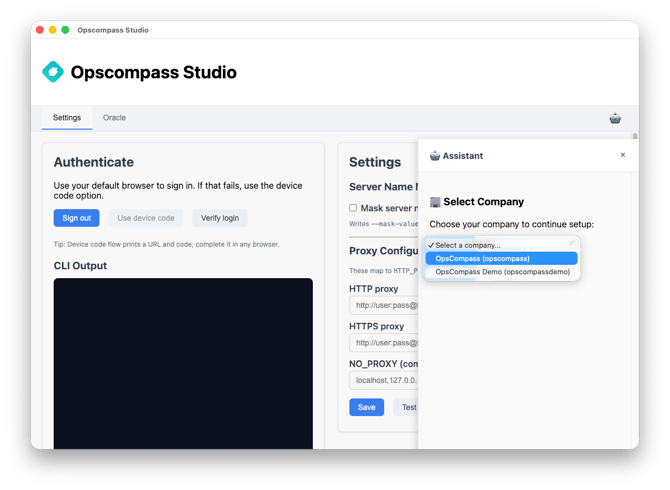Click the green maximize window button
Image resolution: width=670 pixels, height=490 pixels.
coord(65,30)
